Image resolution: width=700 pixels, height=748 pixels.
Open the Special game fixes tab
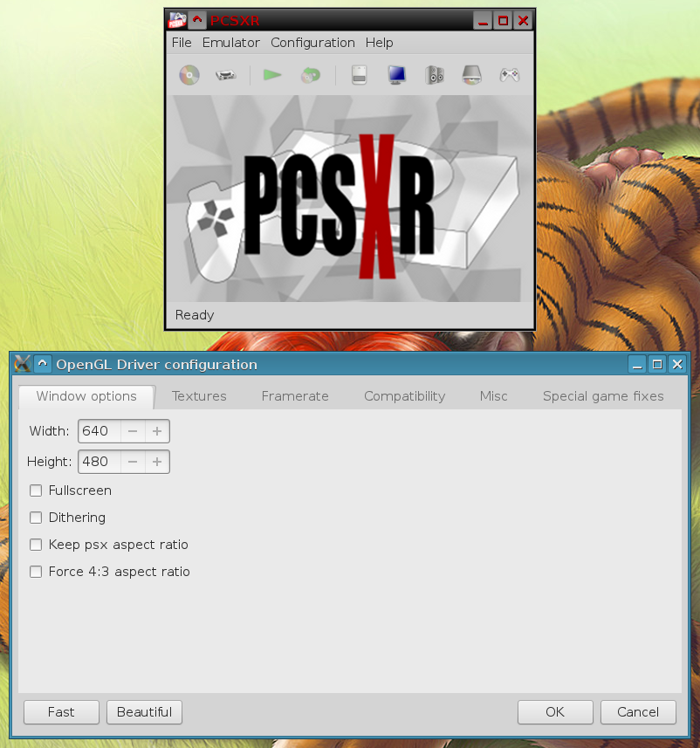[603, 396]
